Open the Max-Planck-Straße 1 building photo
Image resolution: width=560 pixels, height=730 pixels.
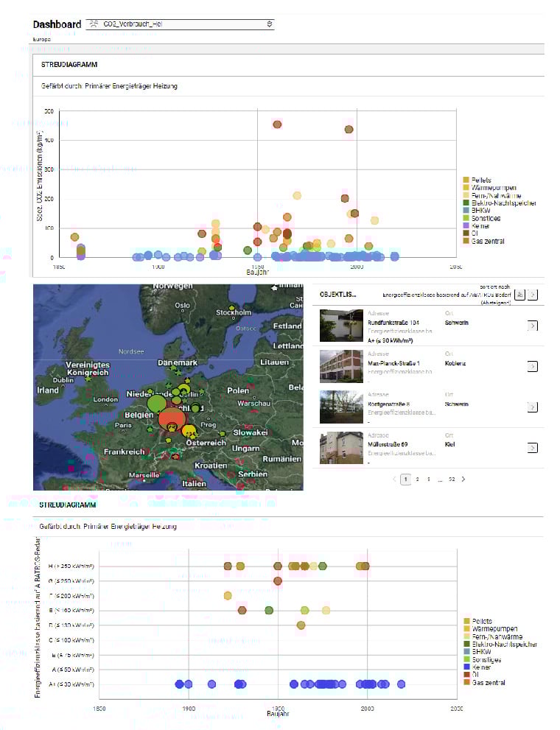[341, 366]
